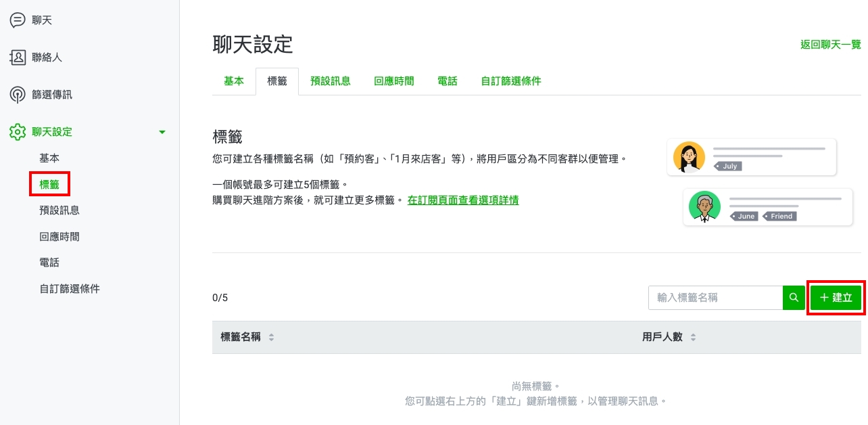This screenshot has height=425, width=868.
Task: Open the 自訂篩選條件 tab
Action: 511,81
